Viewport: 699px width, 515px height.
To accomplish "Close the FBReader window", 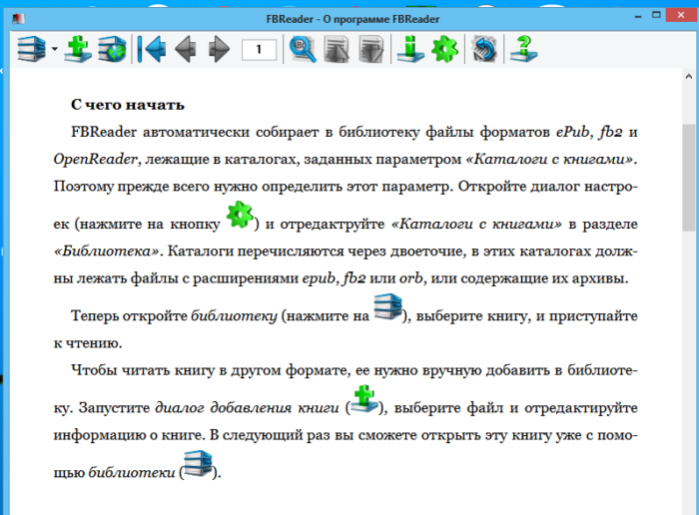I will point(681,15).
